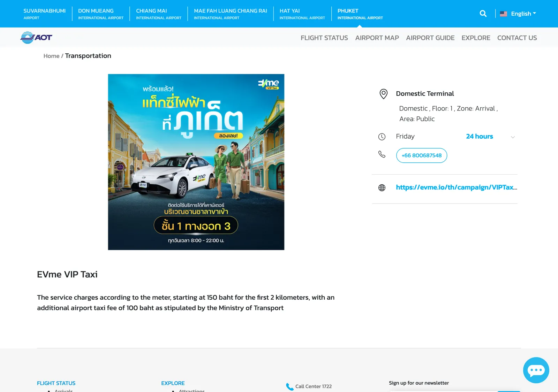Image resolution: width=558 pixels, height=392 pixels.
Task: Switch to Don Mueang International Airport
Action: pyautogui.click(x=101, y=14)
